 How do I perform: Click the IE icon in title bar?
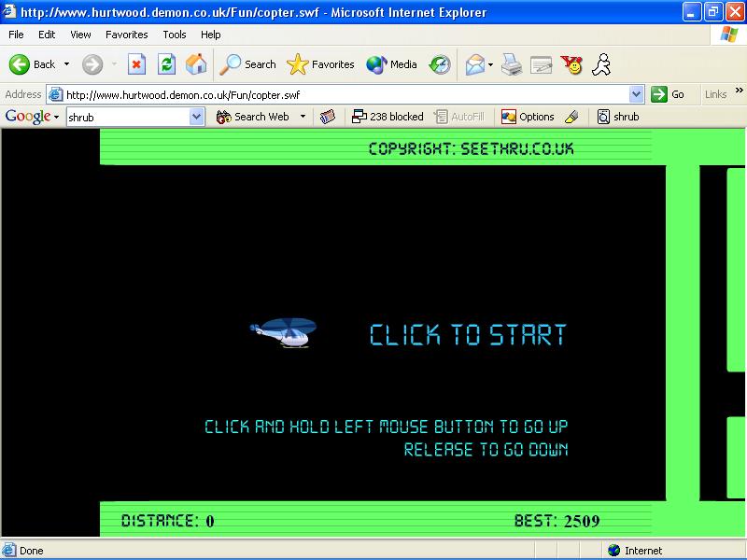[9, 11]
